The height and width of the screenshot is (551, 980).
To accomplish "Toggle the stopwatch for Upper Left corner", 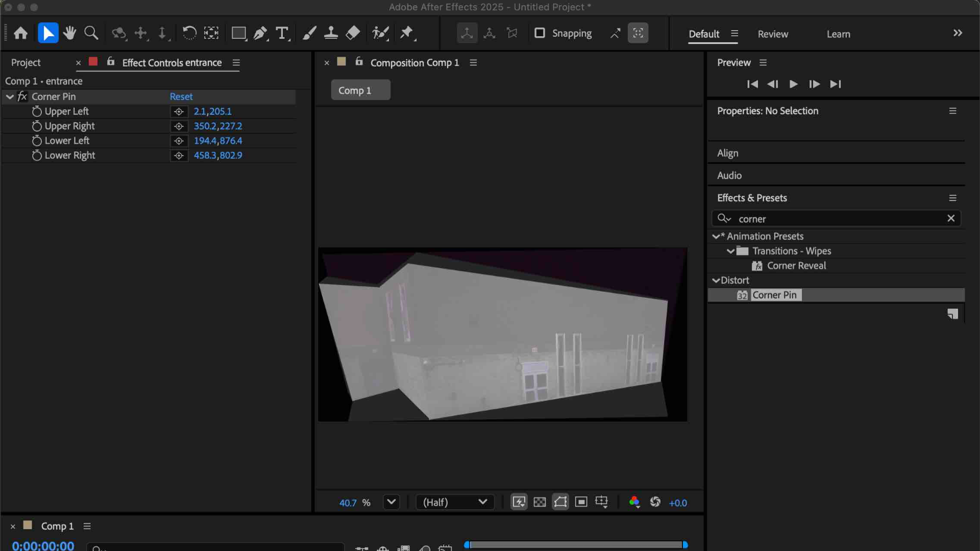I will click(36, 111).
